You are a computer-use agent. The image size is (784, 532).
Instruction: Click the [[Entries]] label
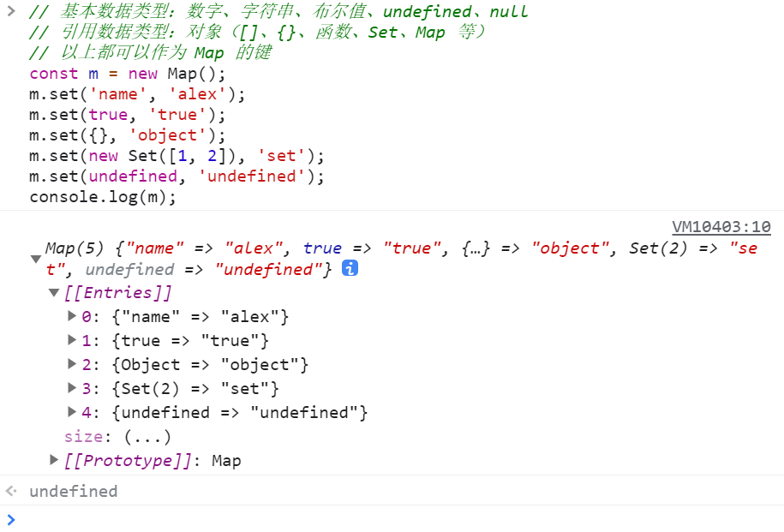pyautogui.click(x=118, y=292)
